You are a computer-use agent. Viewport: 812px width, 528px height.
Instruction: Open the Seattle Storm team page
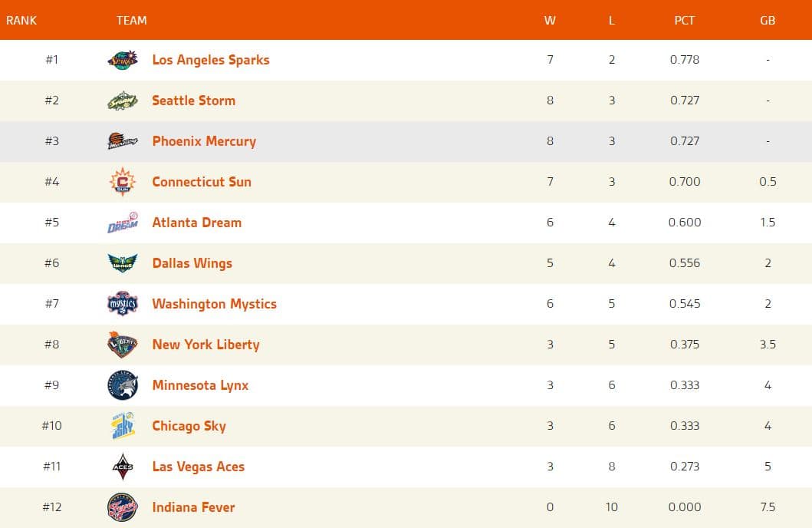click(193, 101)
